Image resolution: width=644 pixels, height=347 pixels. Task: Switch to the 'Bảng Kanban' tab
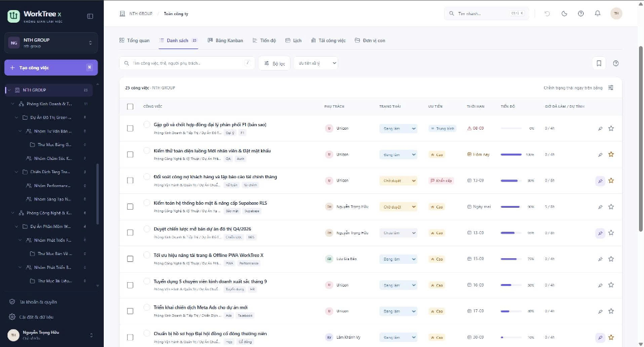[225, 40]
